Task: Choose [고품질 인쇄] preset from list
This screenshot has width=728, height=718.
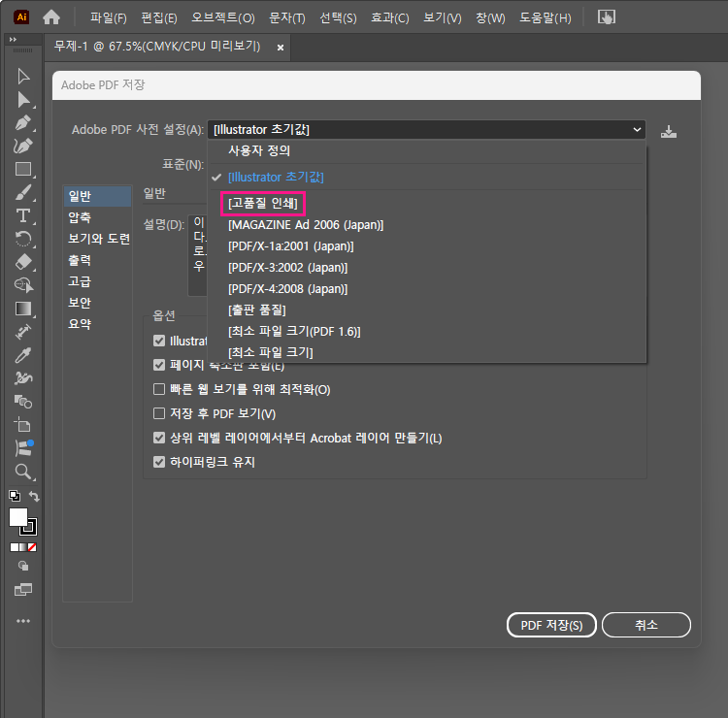Action: [x=263, y=204]
